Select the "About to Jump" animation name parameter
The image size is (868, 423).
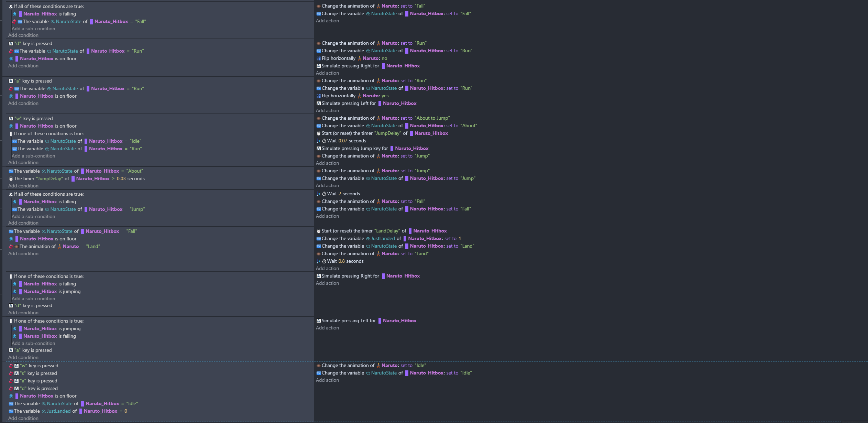point(432,118)
